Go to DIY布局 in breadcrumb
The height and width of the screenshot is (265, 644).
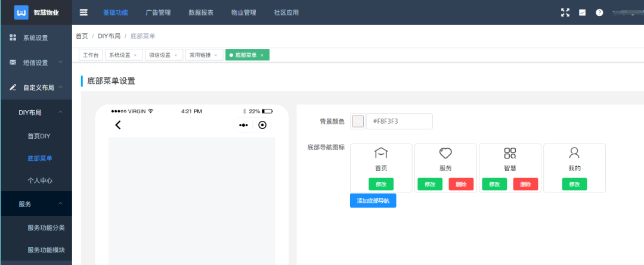[109, 36]
